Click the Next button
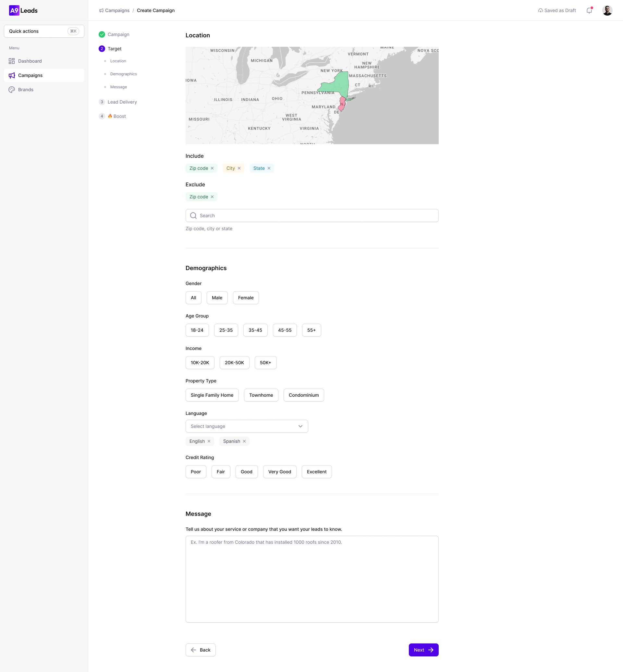The width and height of the screenshot is (623, 672). point(423,650)
